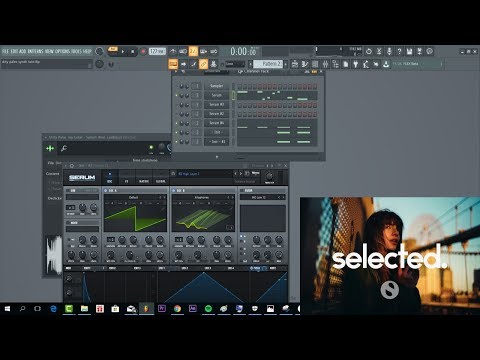Open the Channel rack view icon
Image resolution: width=480 pixels, height=360 pixels.
(315, 64)
